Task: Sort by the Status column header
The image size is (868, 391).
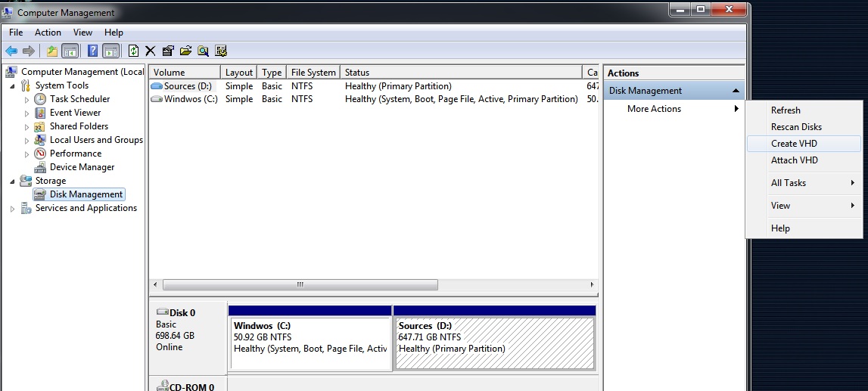Action: [x=461, y=73]
